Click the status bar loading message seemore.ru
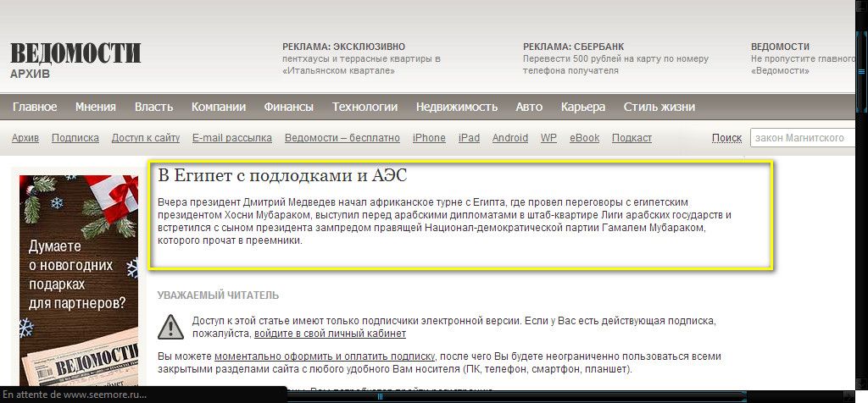This screenshot has height=403, width=868. tap(75, 395)
